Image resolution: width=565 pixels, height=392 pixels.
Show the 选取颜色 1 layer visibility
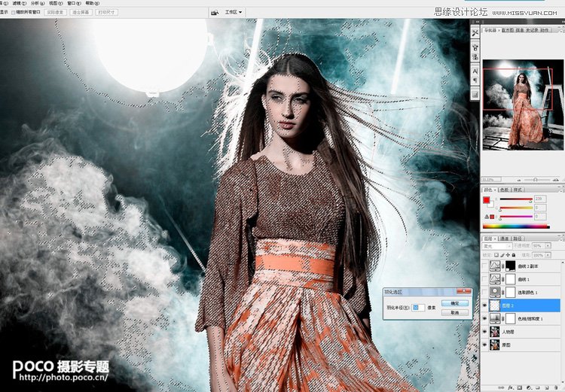(484, 292)
